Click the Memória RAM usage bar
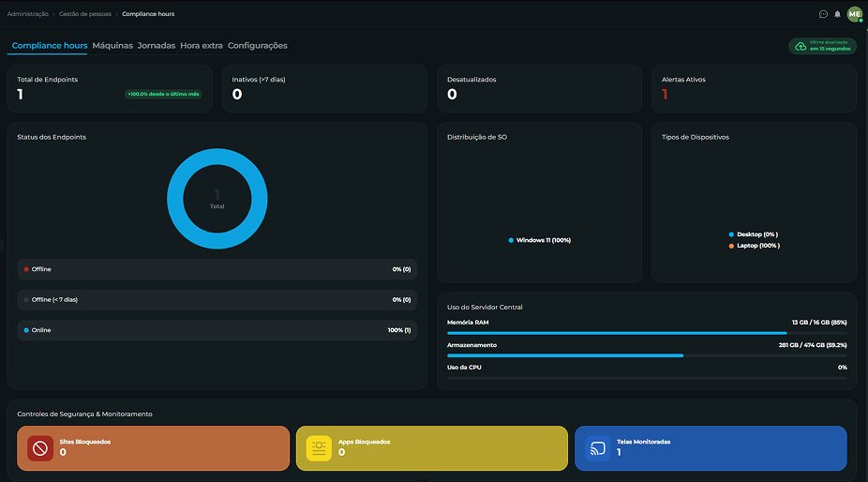The width and height of the screenshot is (868, 482). [647, 333]
